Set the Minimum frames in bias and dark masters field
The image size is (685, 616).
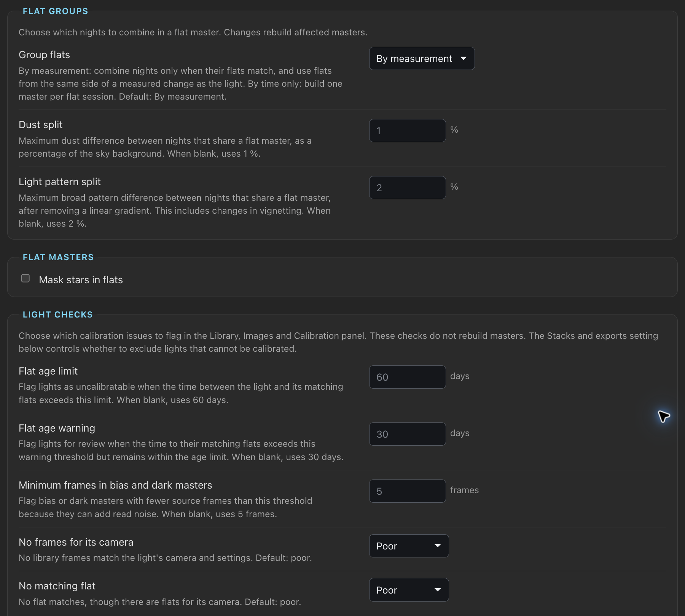[x=407, y=491]
